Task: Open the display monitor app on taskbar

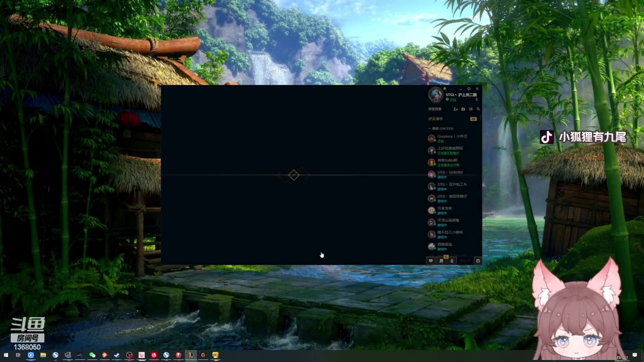Action: coord(68,355)
